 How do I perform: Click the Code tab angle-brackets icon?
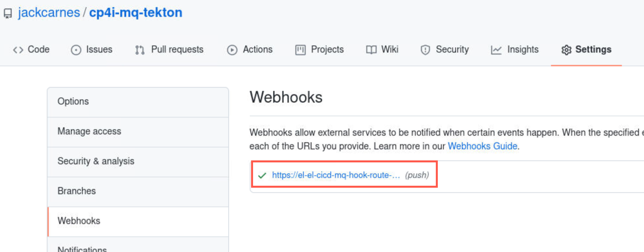pos(18,50)
